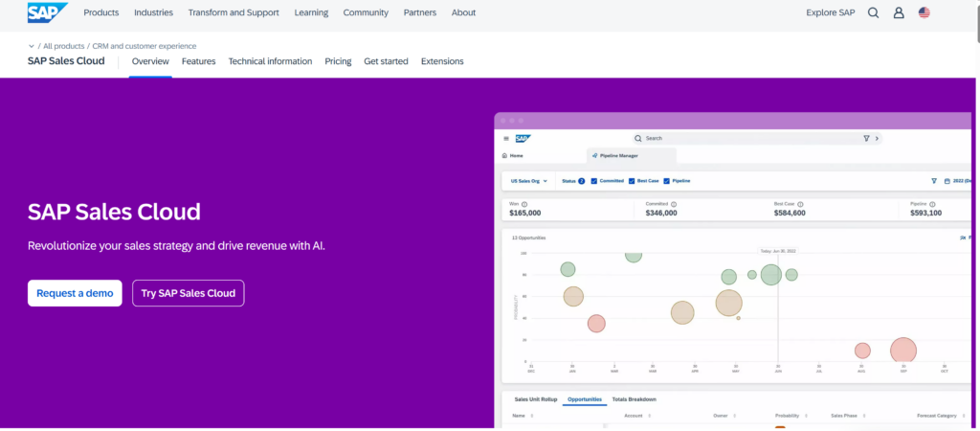Toggle the Committed status checkbox
Image resolution: width=980 pixels, height=431 pixels.
pyautogui.click(x=593, y=181)
